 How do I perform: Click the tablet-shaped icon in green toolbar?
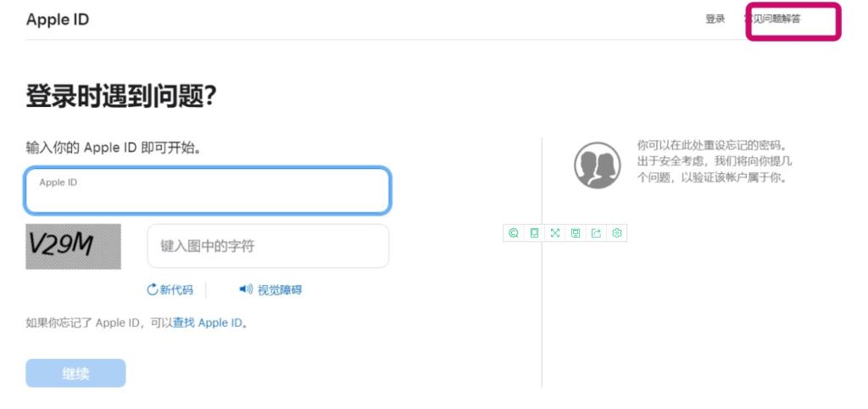pyautogui.click(x=534, y=233)
